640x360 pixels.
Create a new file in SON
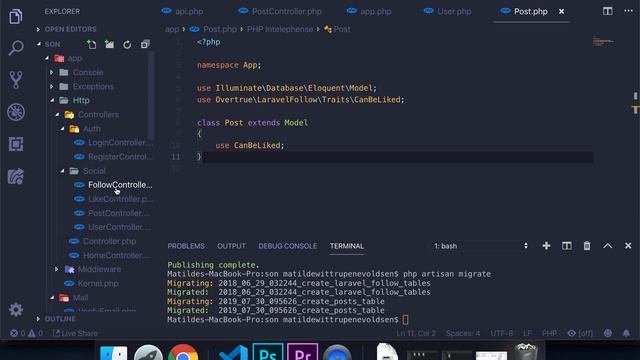pyautogui.click(x=91, y=44)
